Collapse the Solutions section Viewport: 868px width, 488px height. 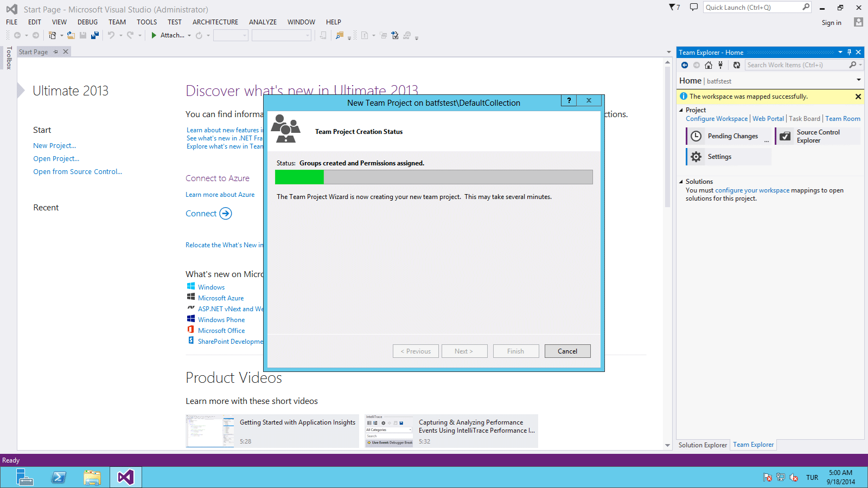[682, 181]
